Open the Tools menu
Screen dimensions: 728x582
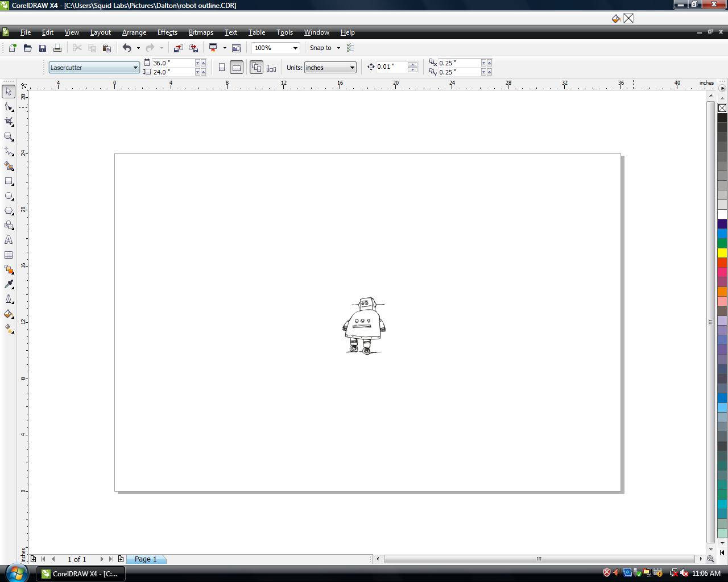[x=284, y=32]
